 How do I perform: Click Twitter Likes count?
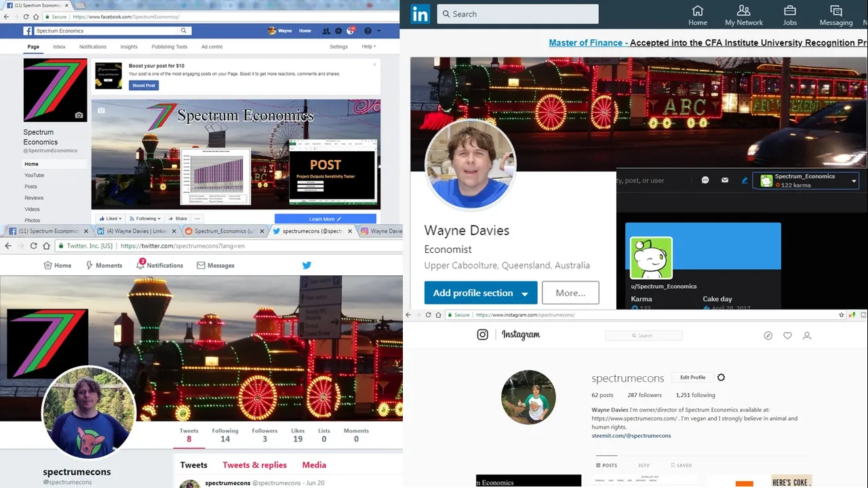(x=298, y=435)
